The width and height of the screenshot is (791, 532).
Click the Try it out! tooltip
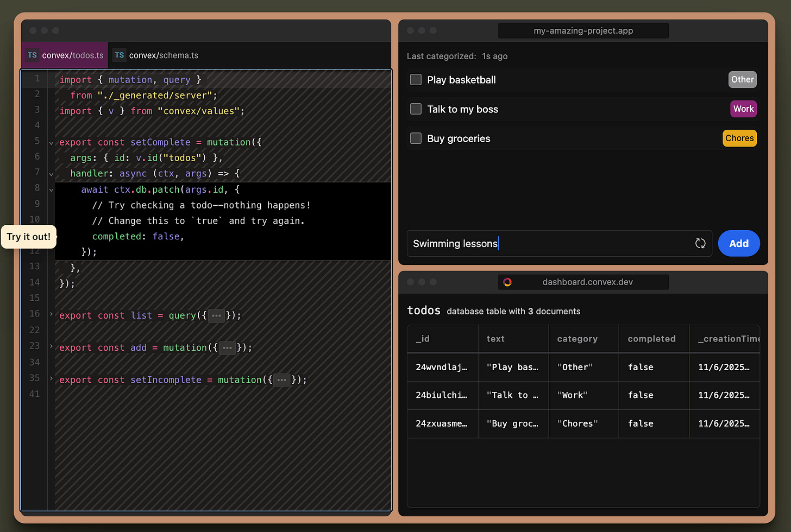[29, 237]
